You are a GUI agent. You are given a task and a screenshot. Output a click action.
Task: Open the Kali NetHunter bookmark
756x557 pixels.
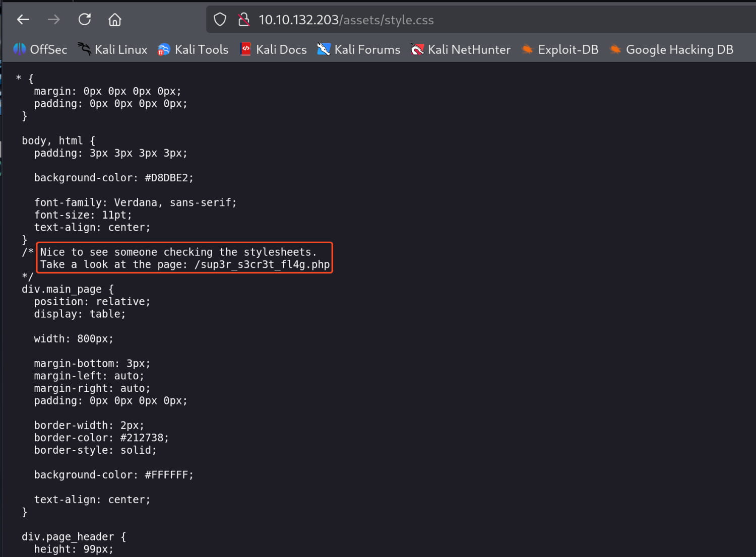point(461,49)
